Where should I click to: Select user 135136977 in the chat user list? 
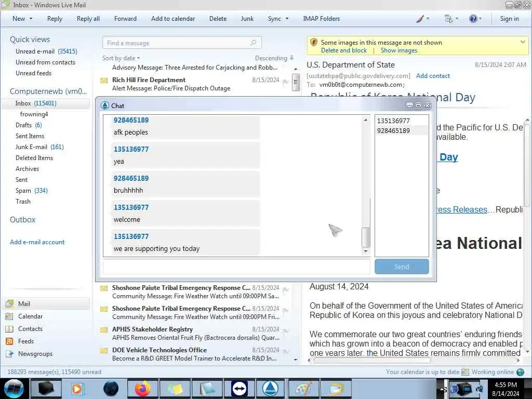pyautogui.click(x=402, y=121)
